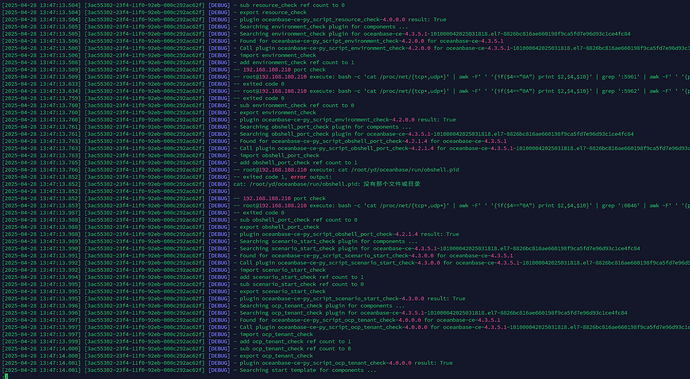Click the 'exited code 1, error output:' line

tap(283, 177)
